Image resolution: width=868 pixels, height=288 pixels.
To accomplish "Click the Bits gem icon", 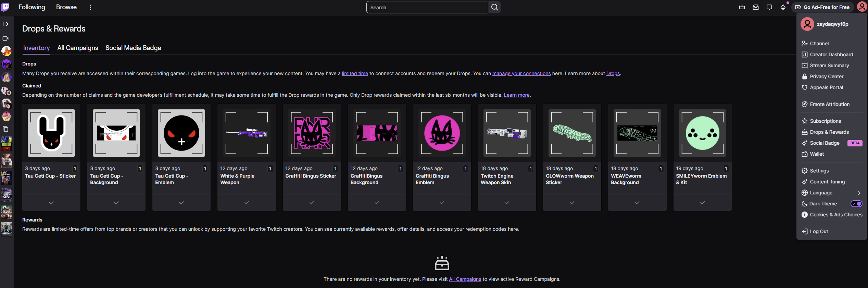I will click(783, 7).
